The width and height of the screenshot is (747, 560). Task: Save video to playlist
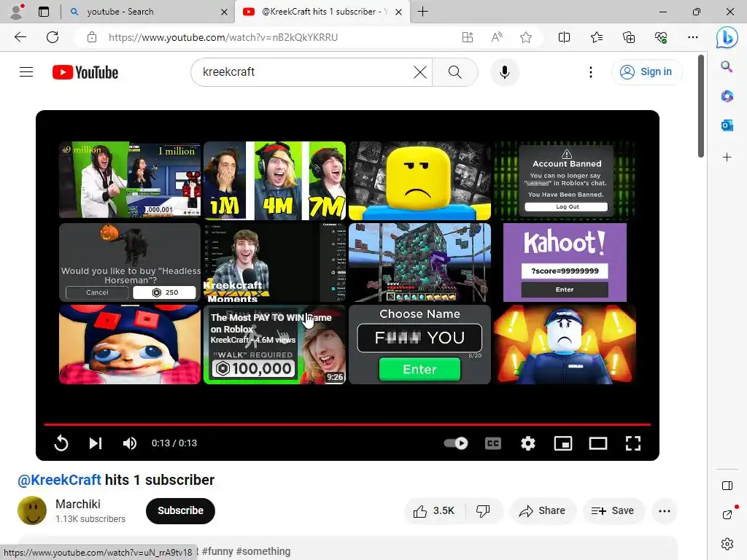coord(613,510)
